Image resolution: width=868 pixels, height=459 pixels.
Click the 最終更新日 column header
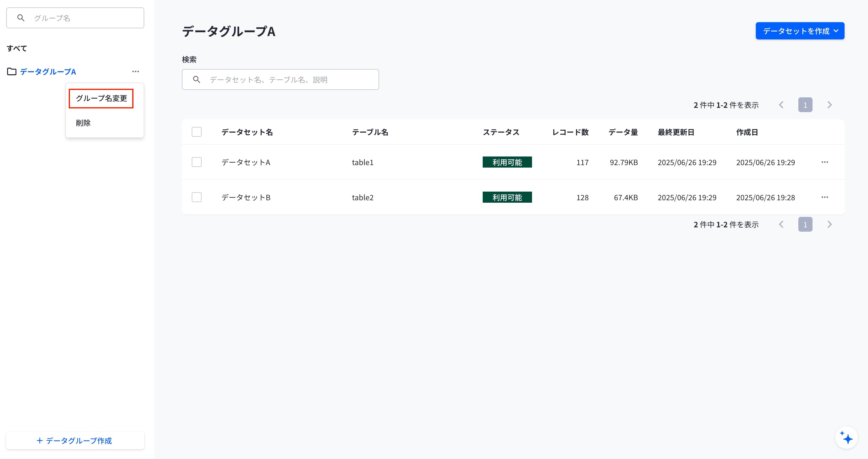pyautogui.click(x=676, y=132)
